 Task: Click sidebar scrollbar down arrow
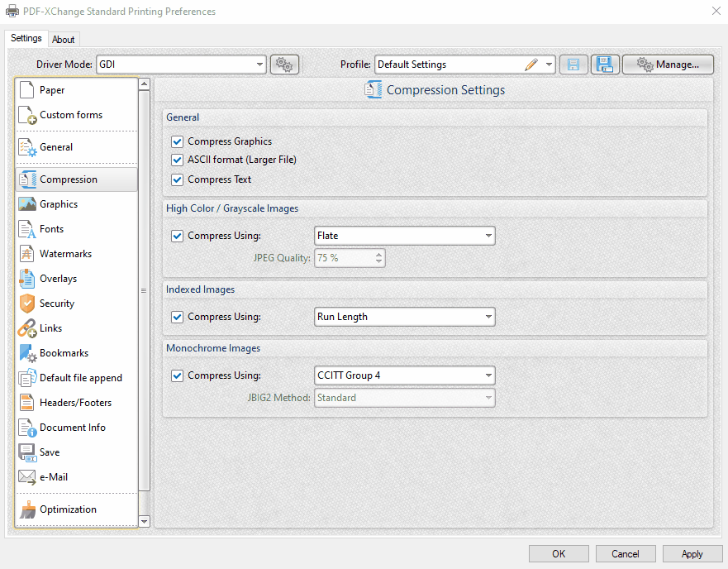(145, 522)
